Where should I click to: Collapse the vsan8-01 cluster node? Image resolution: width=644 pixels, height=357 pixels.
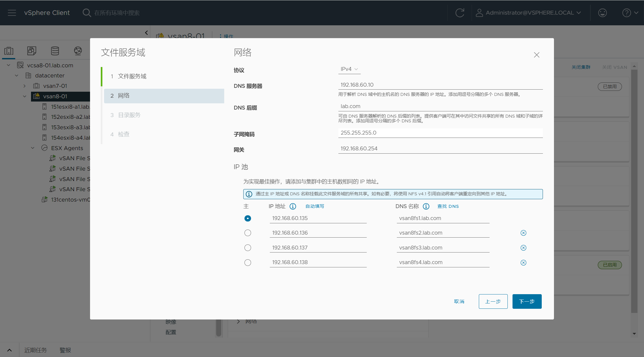24,96
